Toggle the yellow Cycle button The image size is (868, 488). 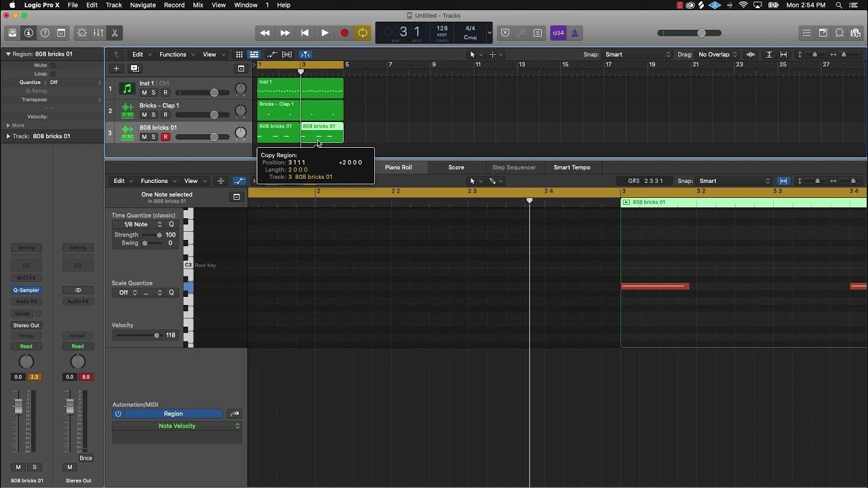click(x=363, y=33)
